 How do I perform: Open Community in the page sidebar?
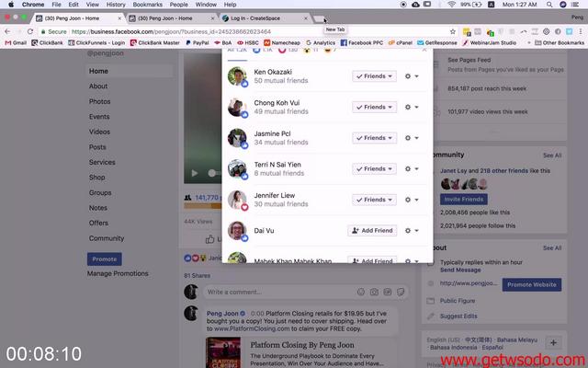[x=107, y=238]
